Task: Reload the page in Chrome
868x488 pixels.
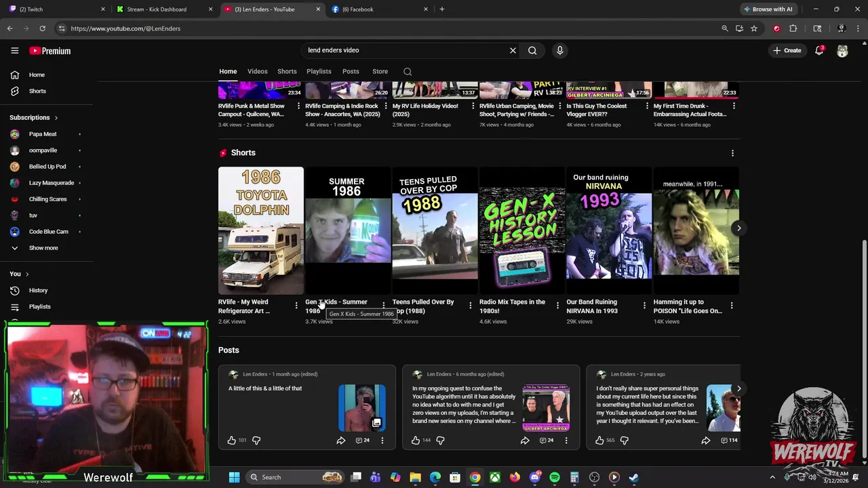Action: click(42, 28)
